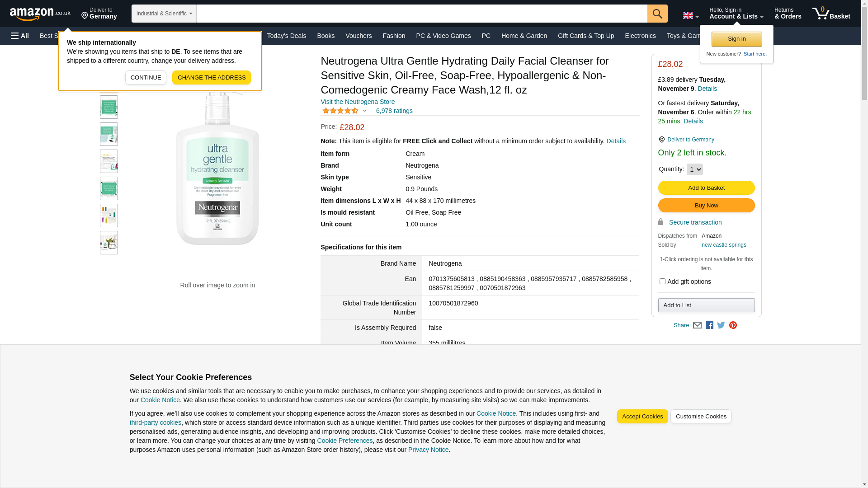This screenshot has height=488, width=868.
Task: Expand the language flag selector
Action: click(690, 16)
